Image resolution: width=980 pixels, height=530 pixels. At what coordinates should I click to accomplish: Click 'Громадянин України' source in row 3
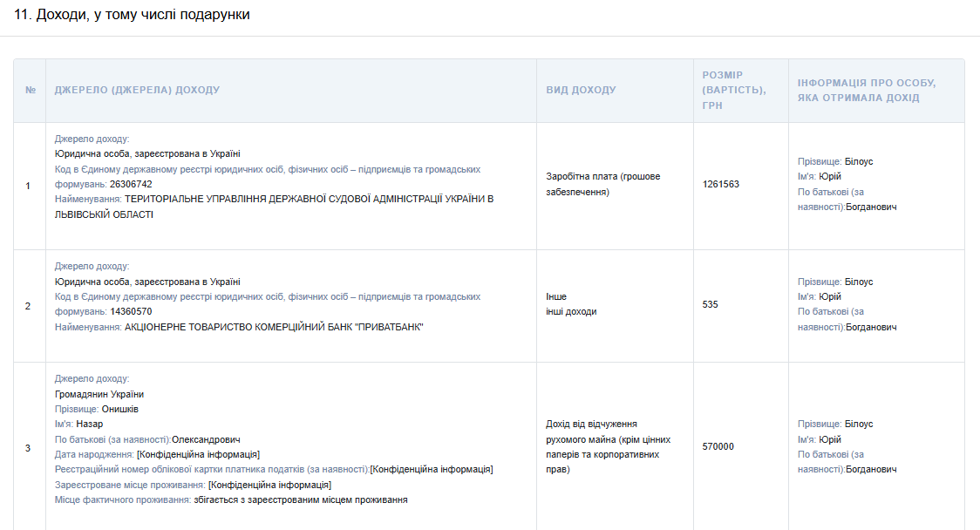tap(99, 394)
